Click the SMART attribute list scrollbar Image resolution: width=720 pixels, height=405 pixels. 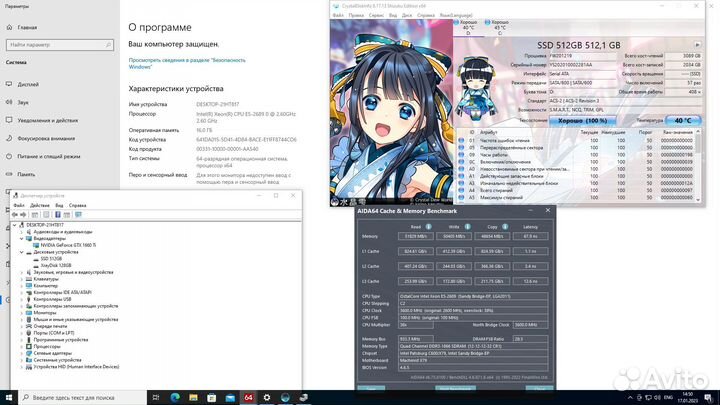pos(698,165)
